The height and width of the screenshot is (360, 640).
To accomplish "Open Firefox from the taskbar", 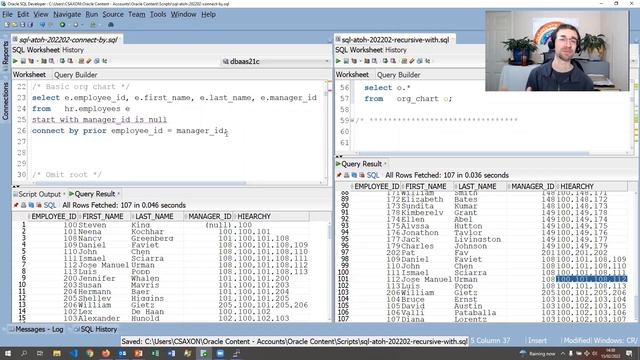I will [x=106, y=353].
